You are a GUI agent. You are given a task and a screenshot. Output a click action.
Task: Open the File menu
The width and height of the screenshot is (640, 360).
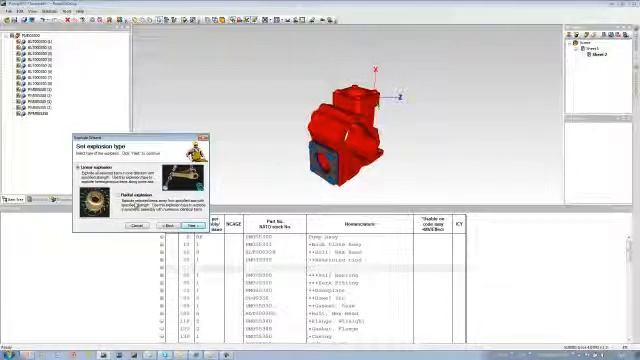point(9,11)
